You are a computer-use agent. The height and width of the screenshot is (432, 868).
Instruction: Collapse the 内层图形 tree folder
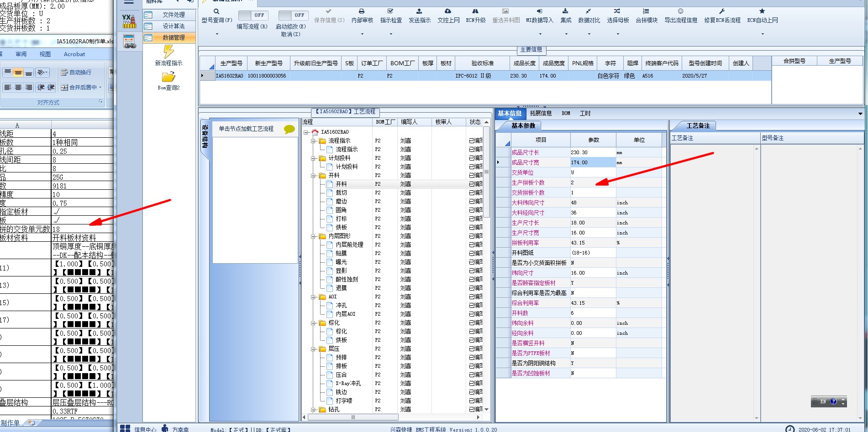pos(314,236)
